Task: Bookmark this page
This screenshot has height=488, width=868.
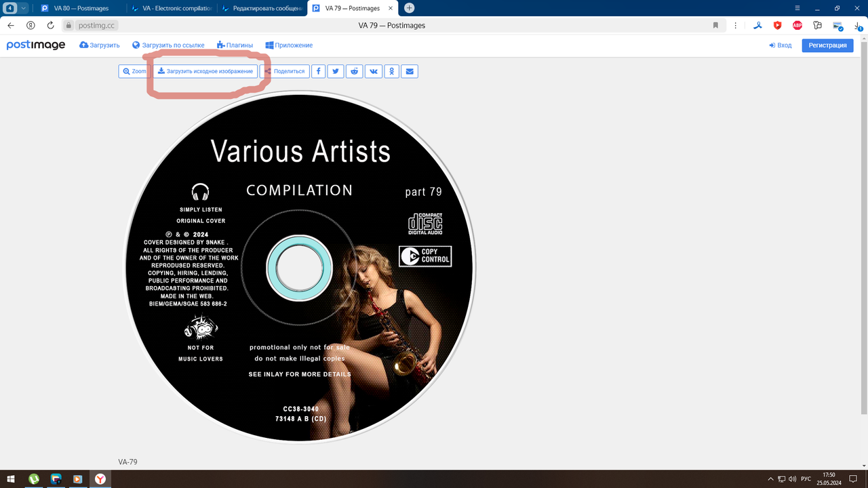Action: (715, 26)
